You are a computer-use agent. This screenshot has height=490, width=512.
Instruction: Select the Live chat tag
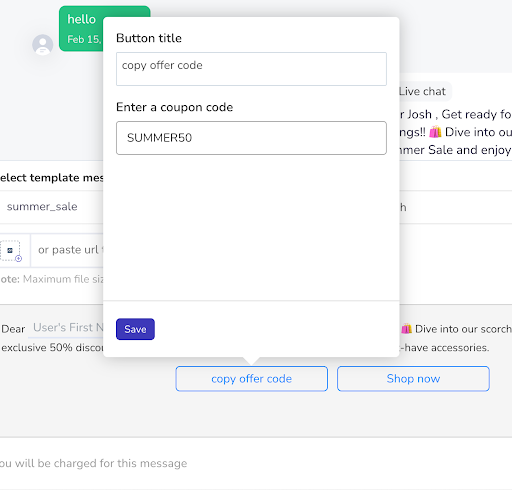[423, 91]
